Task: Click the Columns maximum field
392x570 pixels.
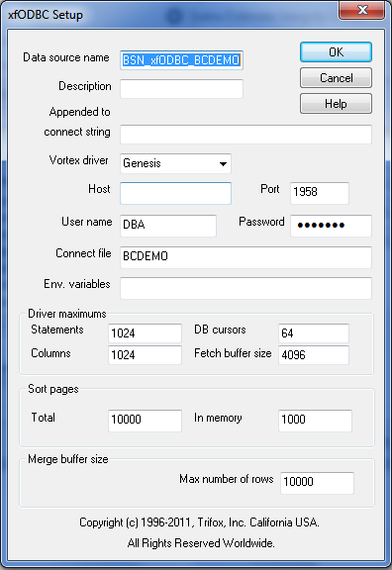Action: (145, 355)
